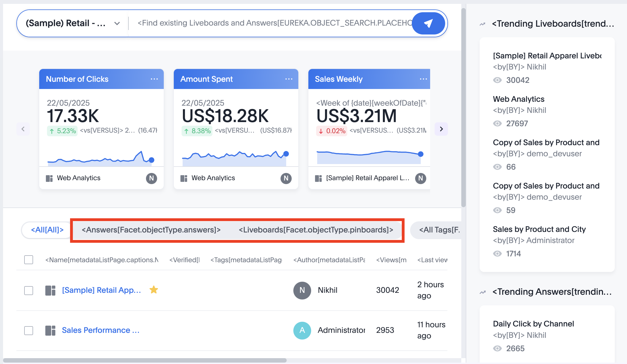
Task: Open the Number of Clicks card more-options menu
Action: (154, 79)
